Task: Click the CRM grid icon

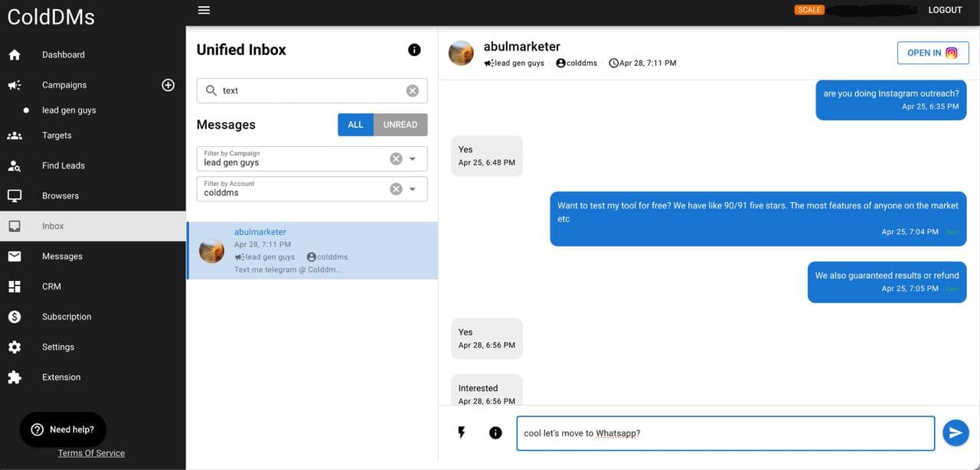Action: (x=15, y=286)
